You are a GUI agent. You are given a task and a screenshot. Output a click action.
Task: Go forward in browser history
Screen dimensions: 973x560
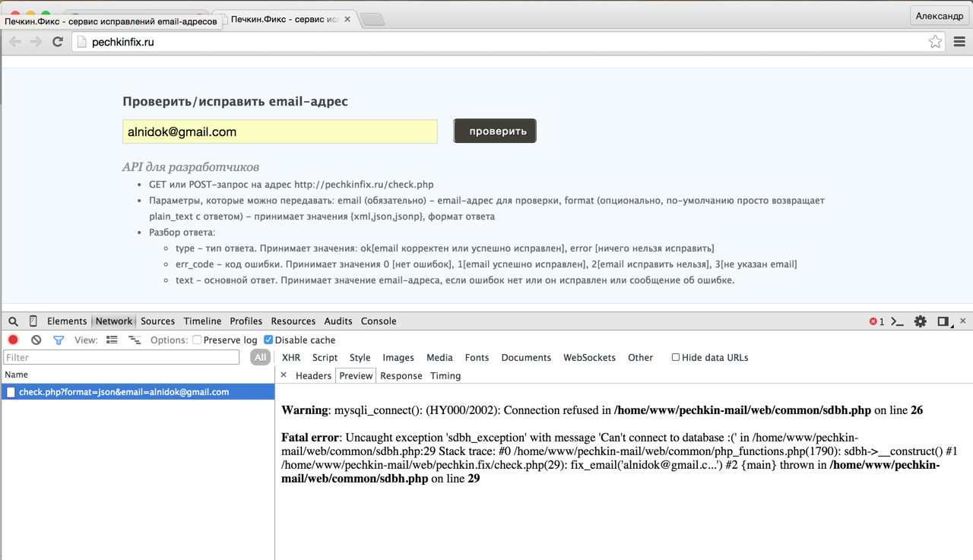(x=36, y=42)
